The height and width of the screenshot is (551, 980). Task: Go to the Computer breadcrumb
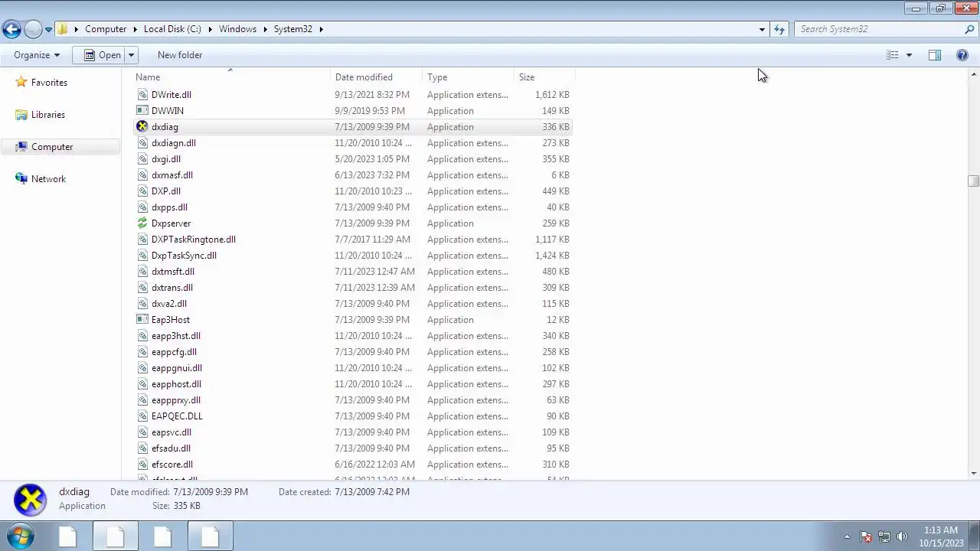coord(106,29)
